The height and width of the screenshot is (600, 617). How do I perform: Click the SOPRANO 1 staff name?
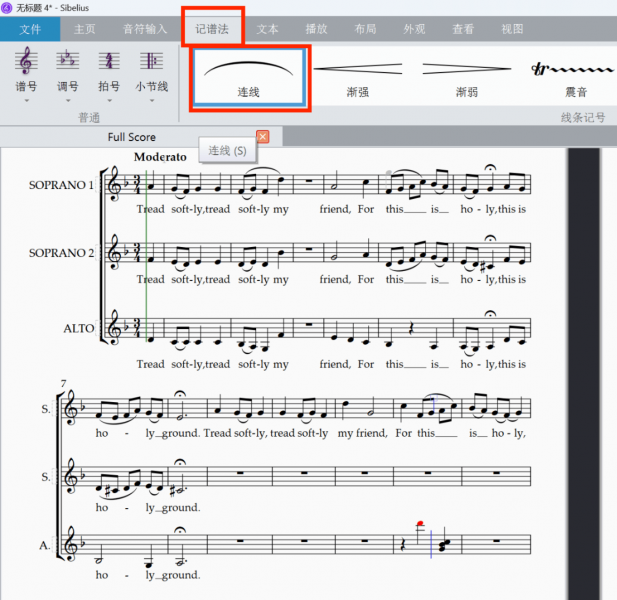[61, 185]
